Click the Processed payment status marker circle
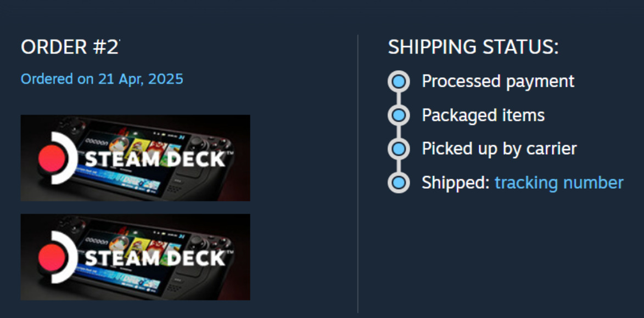This screenshot has width=644, height=318. (399, 82)
